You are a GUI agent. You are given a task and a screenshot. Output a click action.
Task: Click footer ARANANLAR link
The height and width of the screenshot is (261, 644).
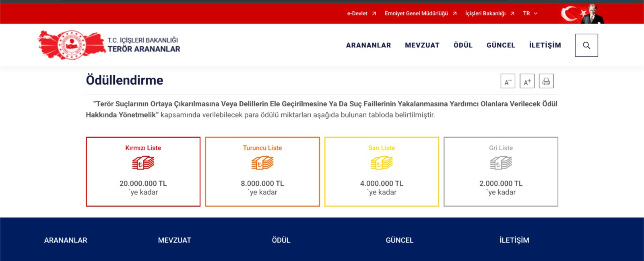(66, 240)
